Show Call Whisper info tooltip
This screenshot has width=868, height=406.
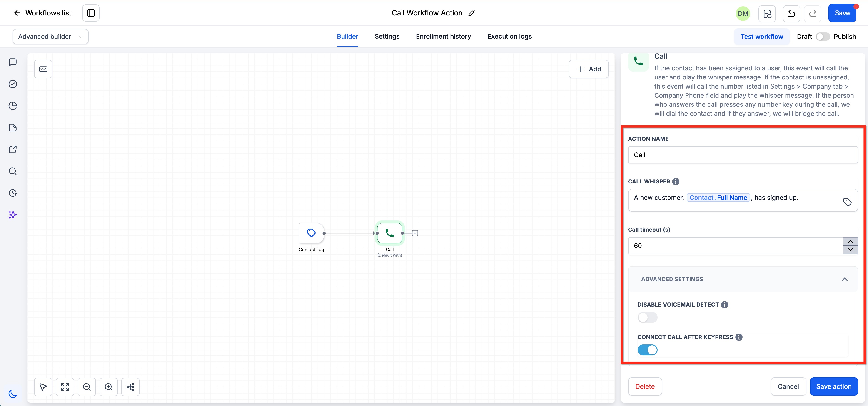tap(675, 181)
